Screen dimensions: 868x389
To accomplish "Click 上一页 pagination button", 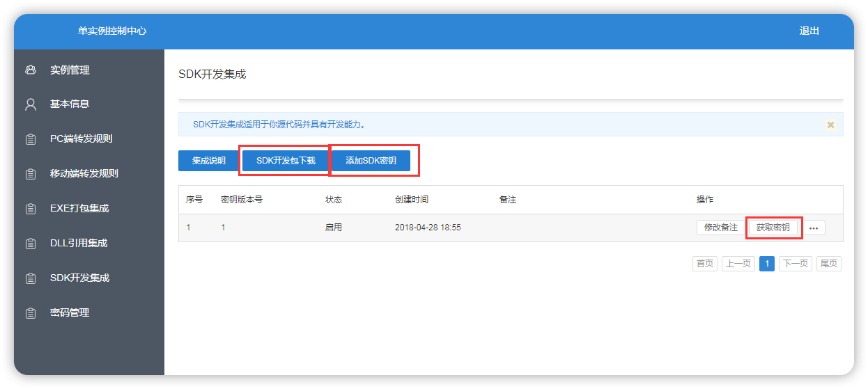I will point(738,264).
